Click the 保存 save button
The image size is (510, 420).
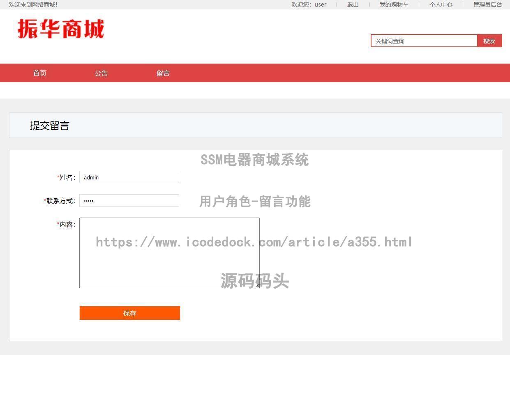coord(129,313)
